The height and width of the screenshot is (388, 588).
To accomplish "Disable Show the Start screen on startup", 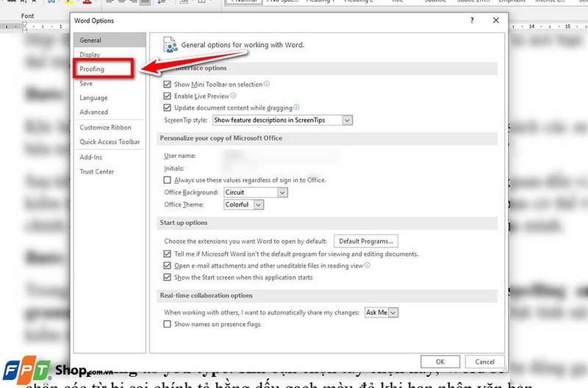I will click(168, 278).
